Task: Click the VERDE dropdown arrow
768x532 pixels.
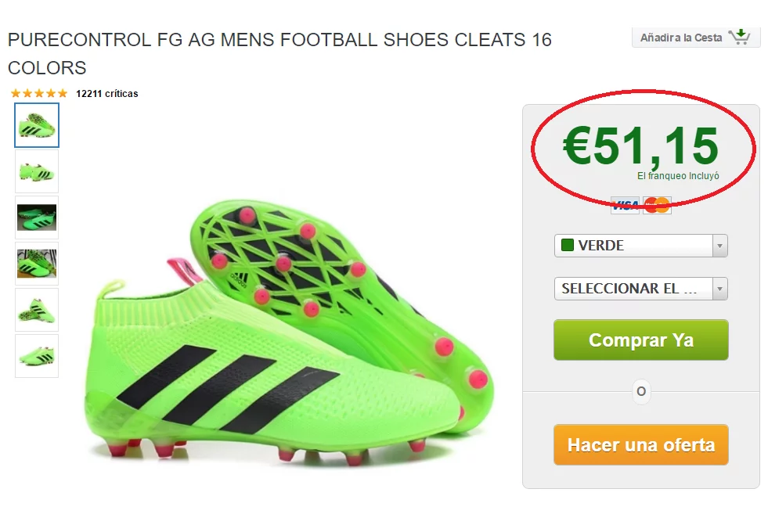Action: click(x=719, y=246)
